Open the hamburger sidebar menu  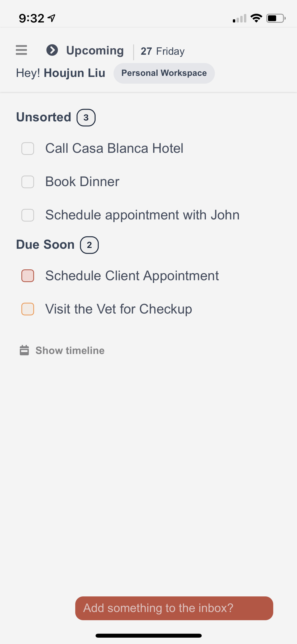[x=21, y=50]
